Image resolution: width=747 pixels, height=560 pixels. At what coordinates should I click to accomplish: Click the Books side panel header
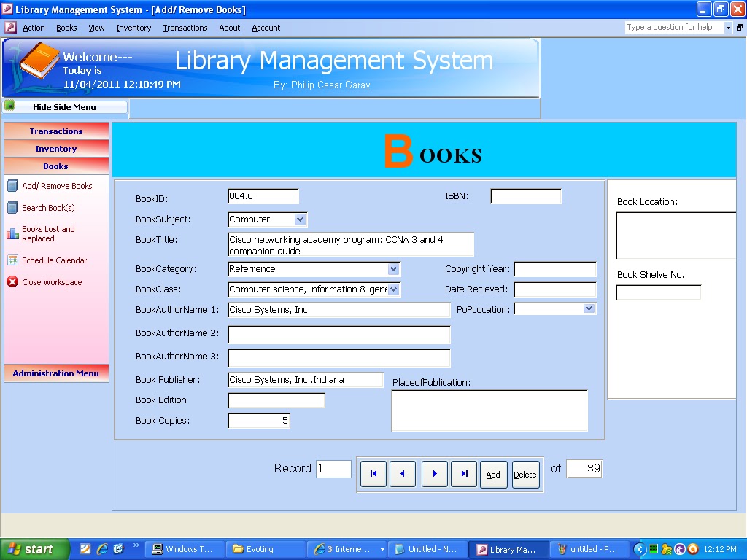[56, 166]
